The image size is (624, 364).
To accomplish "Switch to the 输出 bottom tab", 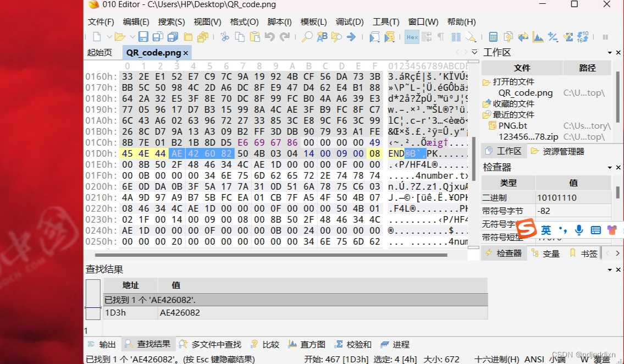I will 102,345.
